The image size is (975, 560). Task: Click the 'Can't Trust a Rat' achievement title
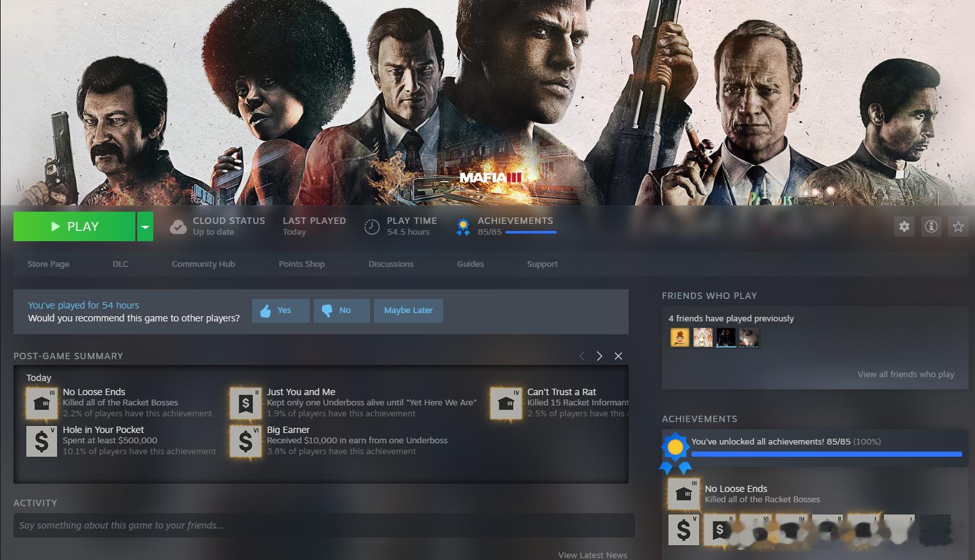[x=561, y=392]
